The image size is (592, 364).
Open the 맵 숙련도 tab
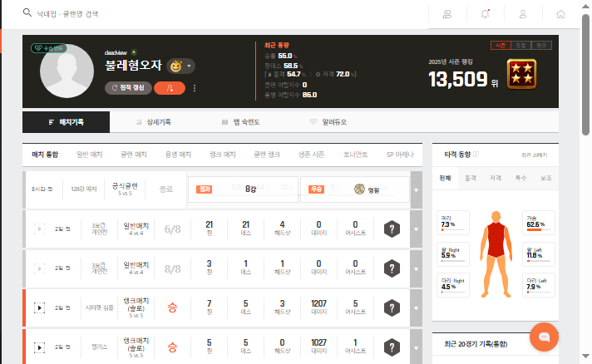point(241,122)
